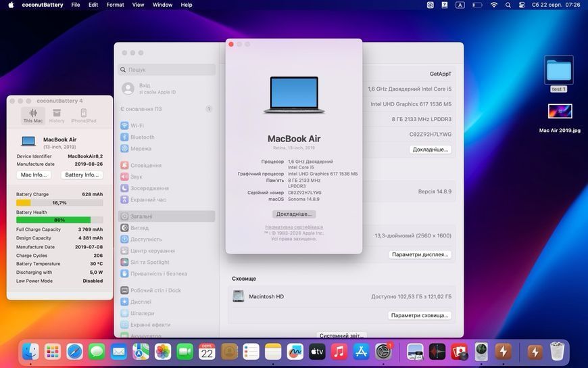
Task: Click the Battery Health 86% bar
Action: [59, 220]
